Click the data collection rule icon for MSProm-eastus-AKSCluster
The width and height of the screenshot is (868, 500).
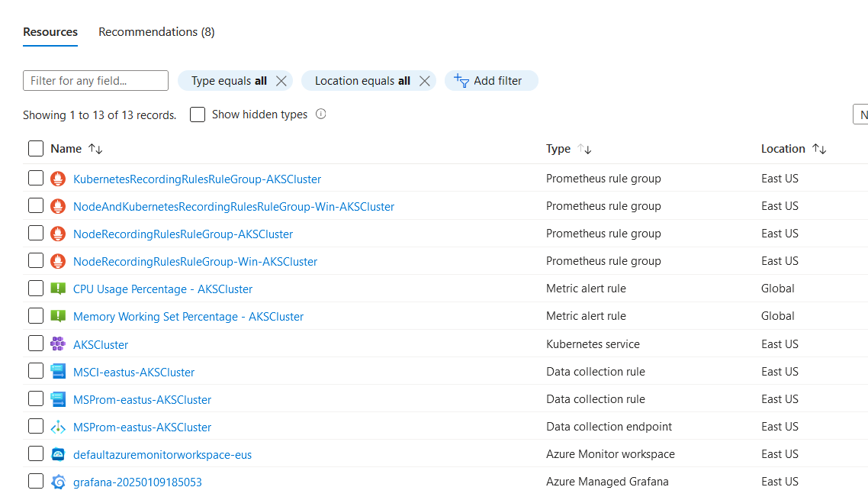coord(58,399)
